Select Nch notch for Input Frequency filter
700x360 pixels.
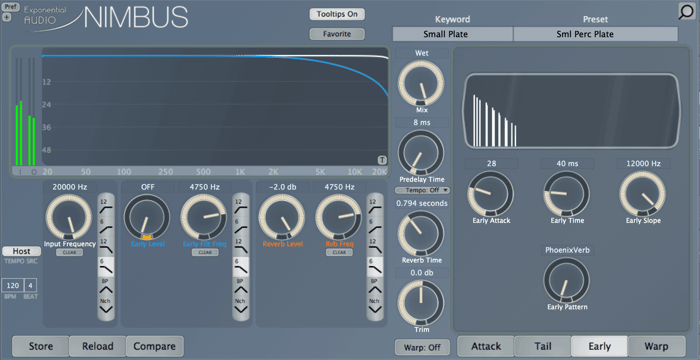point(106,306)
